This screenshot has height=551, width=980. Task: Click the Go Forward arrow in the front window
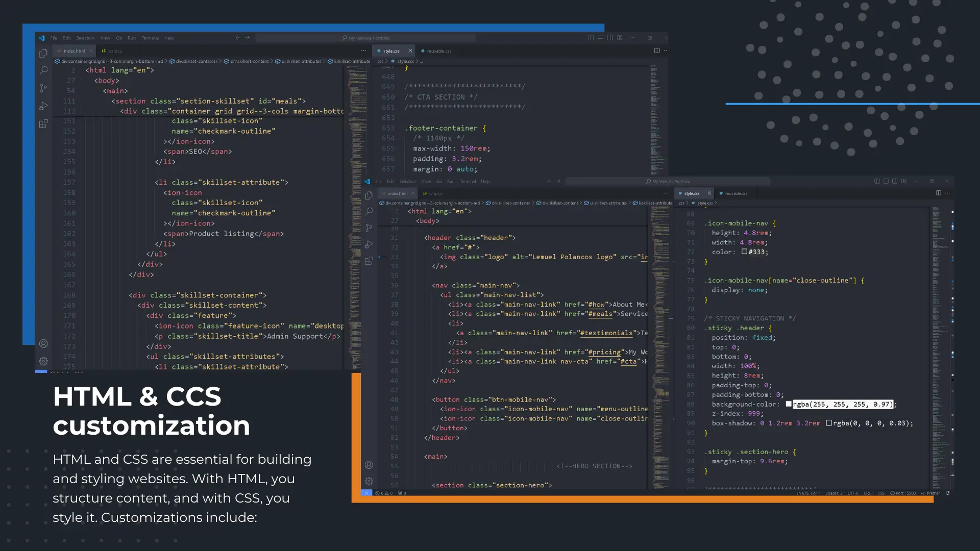click(558, 181)
